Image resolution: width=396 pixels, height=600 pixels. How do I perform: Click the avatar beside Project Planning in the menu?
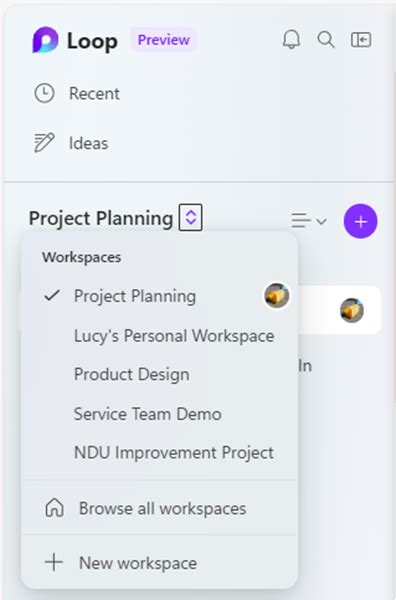click(x=277, y=295)
